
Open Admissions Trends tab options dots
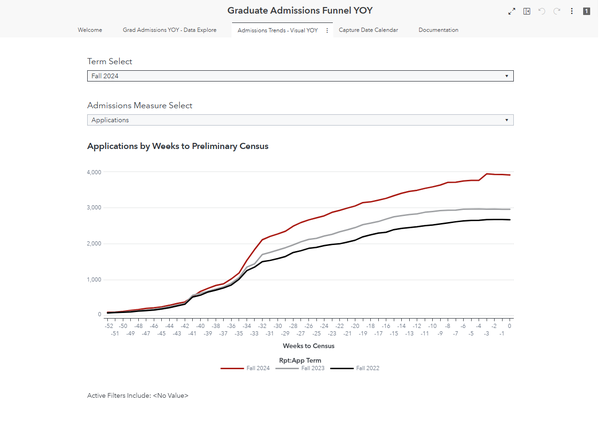pos(327,31)
